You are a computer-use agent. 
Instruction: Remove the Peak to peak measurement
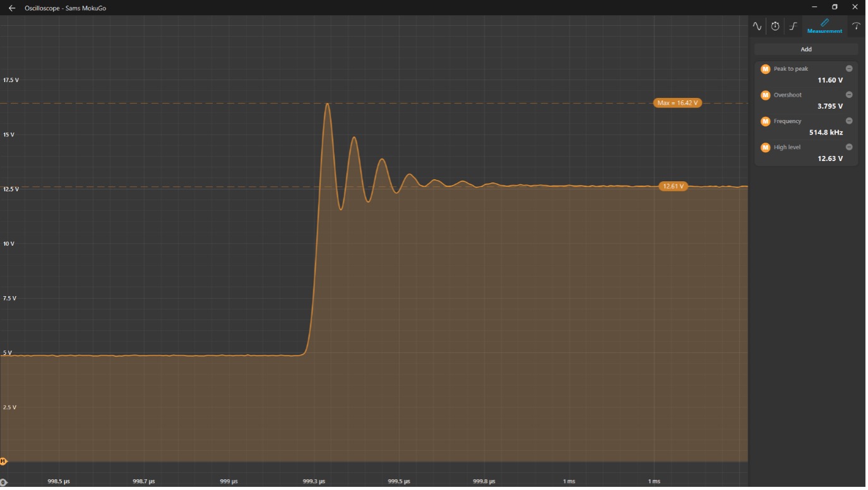(x=849, y=69)
